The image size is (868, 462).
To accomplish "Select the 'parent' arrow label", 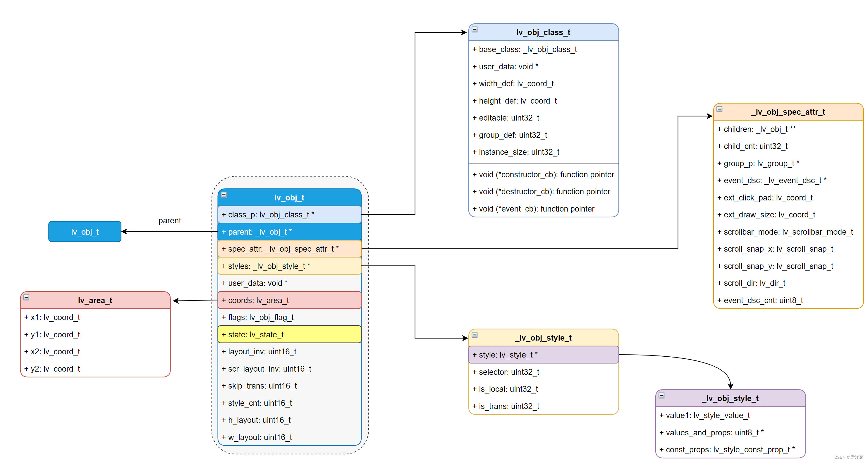I will tap(169, 221).
